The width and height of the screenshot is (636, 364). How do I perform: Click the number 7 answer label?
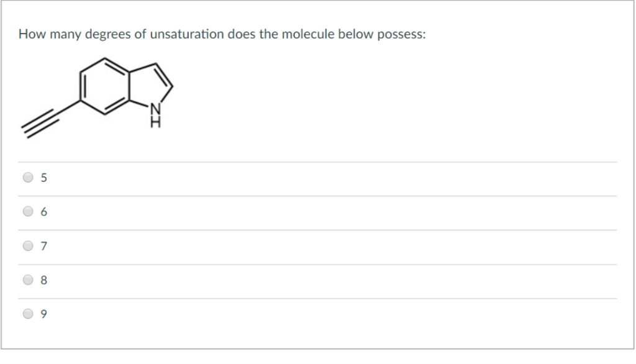coord(43,246)
